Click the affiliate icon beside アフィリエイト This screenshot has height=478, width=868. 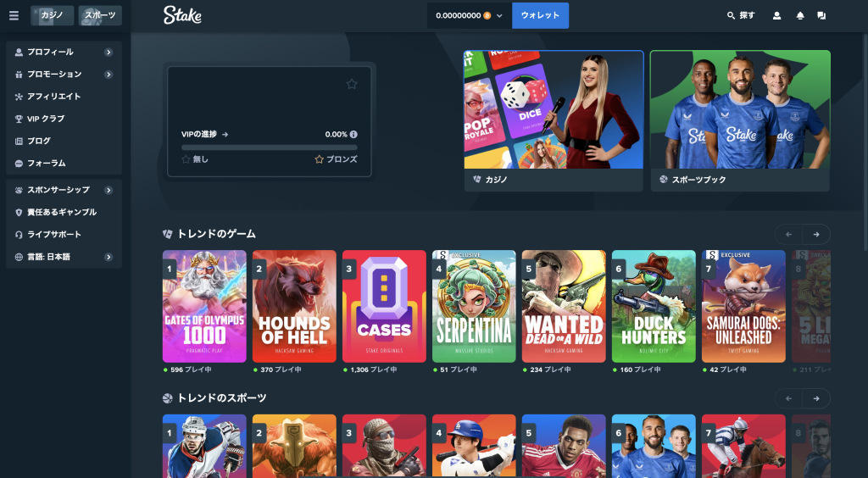(x=19, y=97)
